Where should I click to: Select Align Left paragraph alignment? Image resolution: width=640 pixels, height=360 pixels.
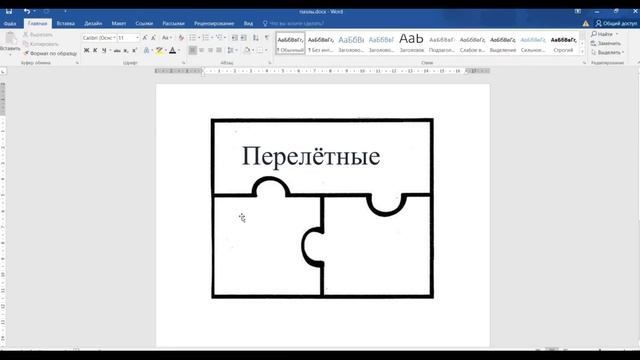click(x=193, y=50)
